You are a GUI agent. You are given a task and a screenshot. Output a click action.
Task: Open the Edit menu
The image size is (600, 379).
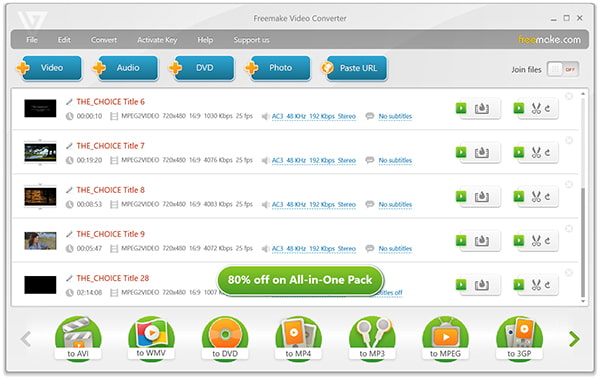point(64,40)
